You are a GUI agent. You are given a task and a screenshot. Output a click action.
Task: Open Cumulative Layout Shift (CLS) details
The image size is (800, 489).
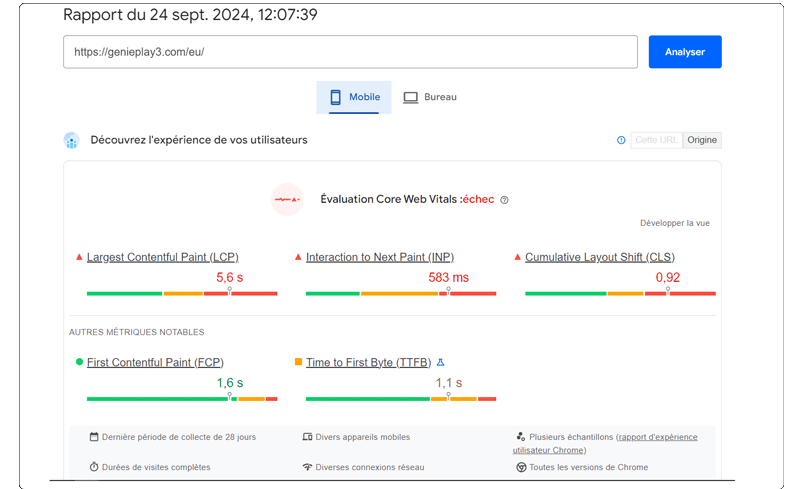point(599,257)
